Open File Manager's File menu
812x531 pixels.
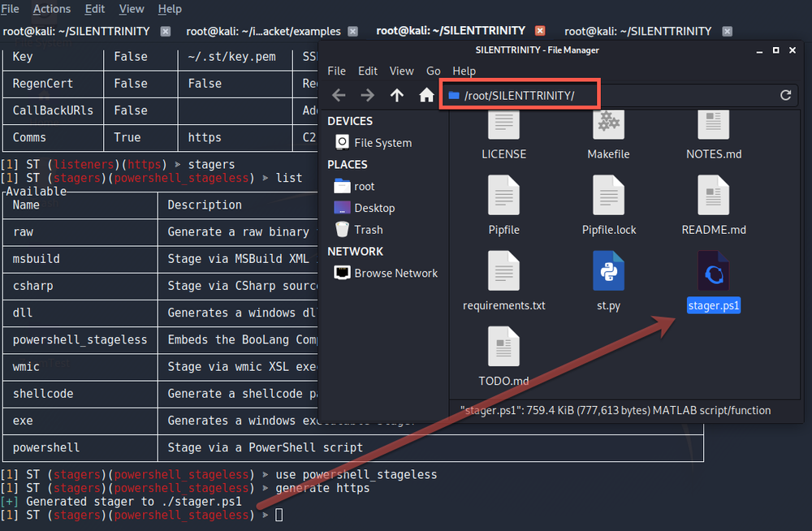point(337,71)
